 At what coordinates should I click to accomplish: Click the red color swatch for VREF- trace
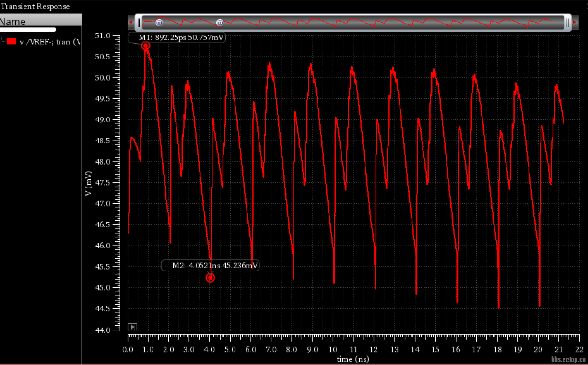click(x=12, y=42)
